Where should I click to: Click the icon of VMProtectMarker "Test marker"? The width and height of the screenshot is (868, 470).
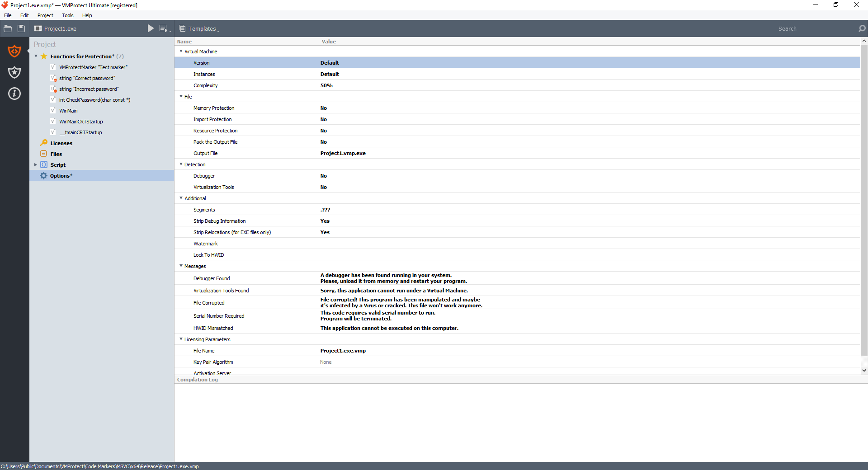[x=53, y=67]
